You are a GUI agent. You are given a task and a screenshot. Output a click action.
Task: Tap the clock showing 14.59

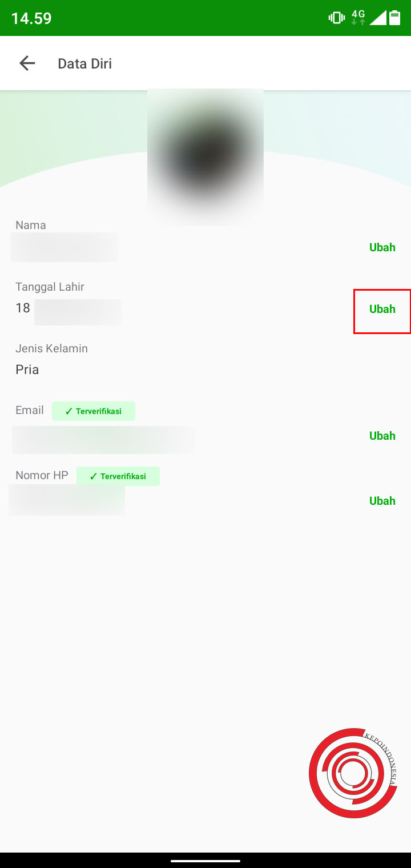pyautogui.click(x=31, y=18)
